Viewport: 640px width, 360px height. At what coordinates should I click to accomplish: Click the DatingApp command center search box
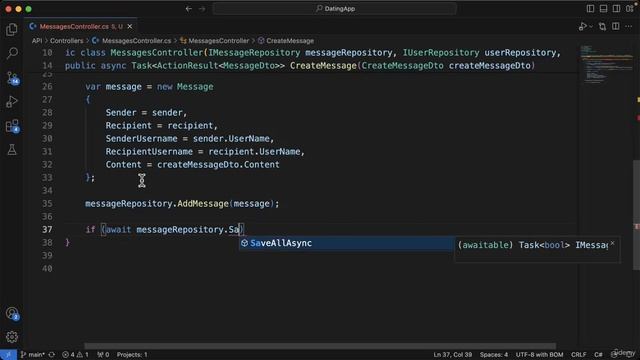pos(335,9)
